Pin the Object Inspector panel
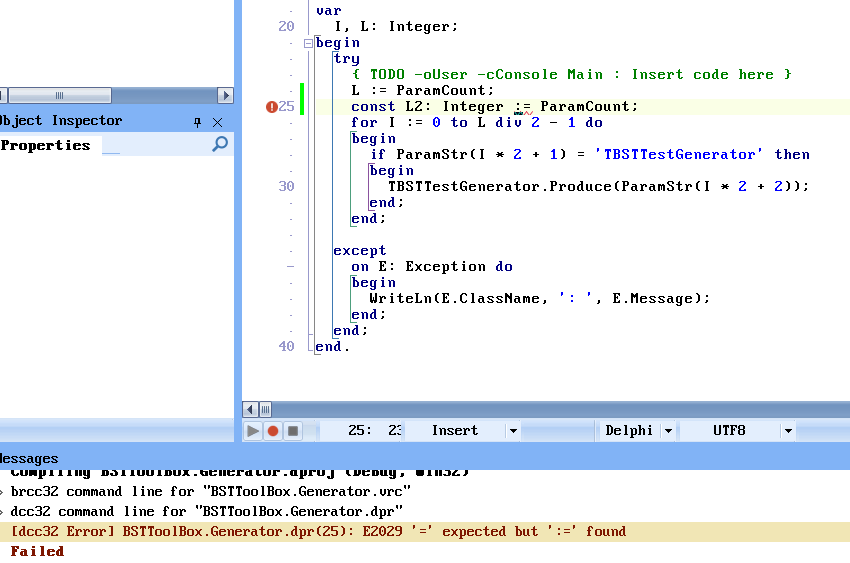This screenshot has width=850, height=563. 197,121
